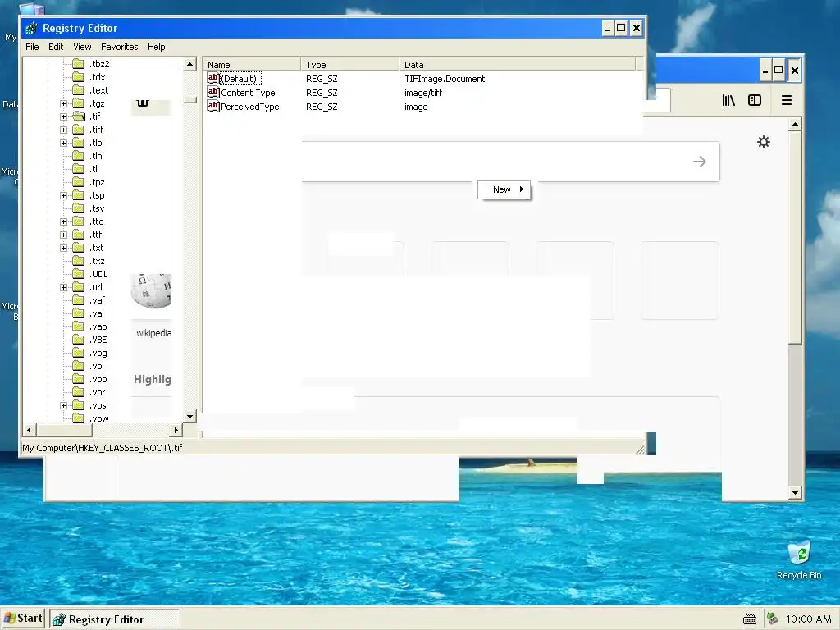Select the .tdx key folder icon
This screenshot has height=630, width=840.
78,77
